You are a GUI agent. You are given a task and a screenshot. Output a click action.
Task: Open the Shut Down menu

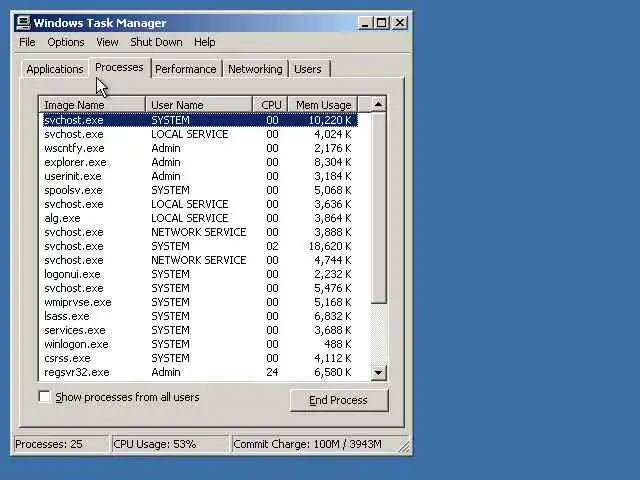156,42
